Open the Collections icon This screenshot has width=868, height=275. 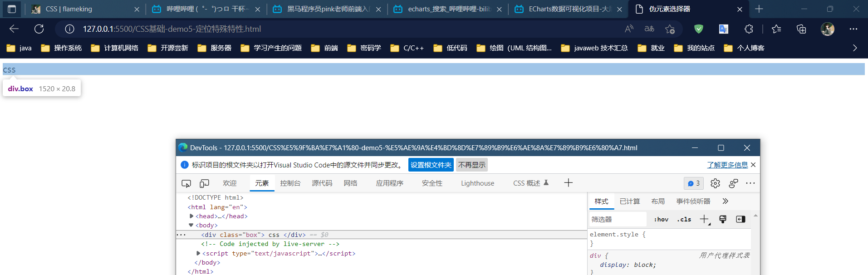[801, 29]
